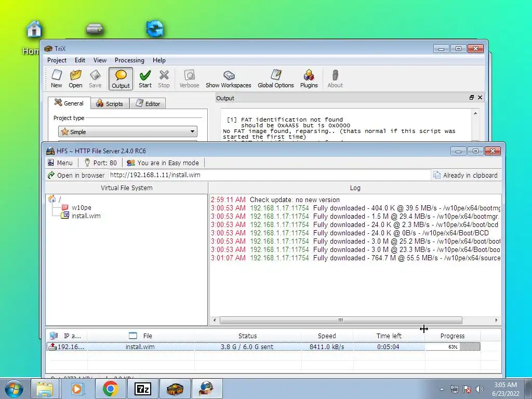The width and height of the screenshot is (532, 399).
Task: Open the Processing menu in TriX
Action: coord(129,60)
